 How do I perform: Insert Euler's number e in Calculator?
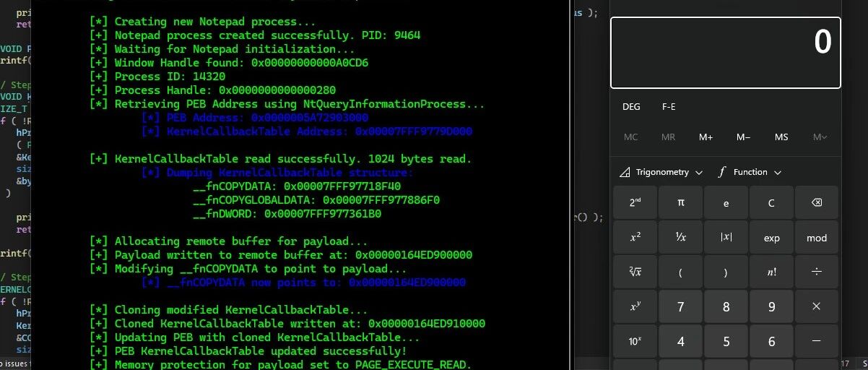tap(726, 203)
